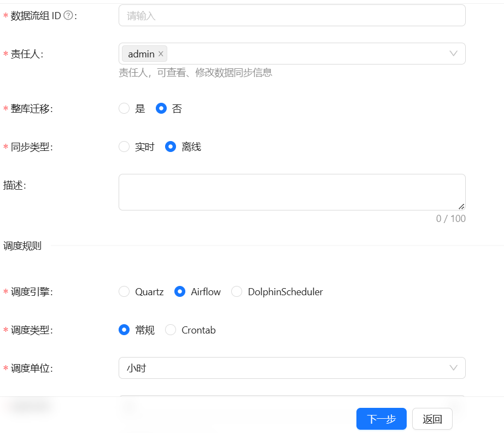Set 调度类型 to 常规

point(124,330)
